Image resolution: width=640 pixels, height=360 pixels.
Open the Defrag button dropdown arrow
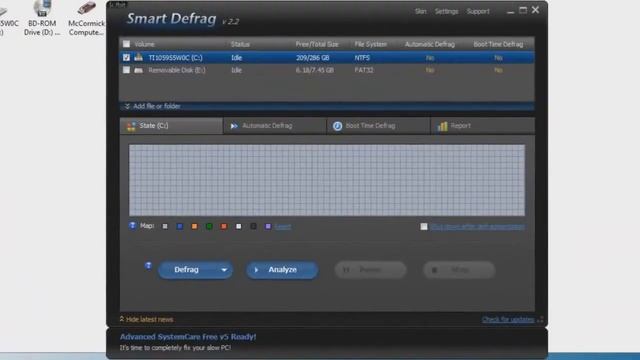click(224, 270)
